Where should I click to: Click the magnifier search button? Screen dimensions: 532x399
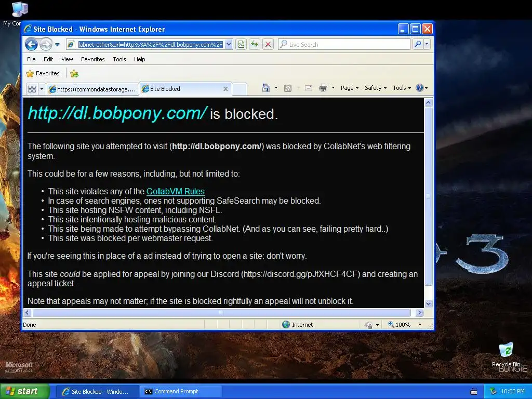coord(418,45)
